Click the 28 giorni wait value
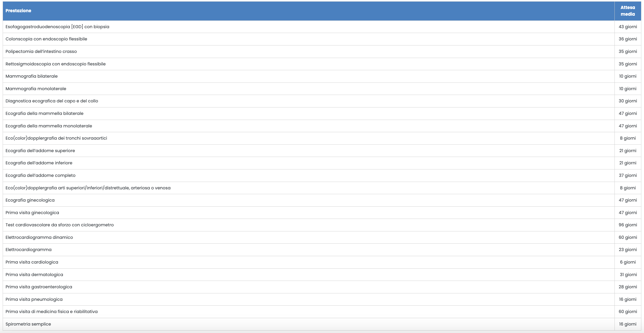The width and height of the screenshot is (644, 333). click(628, 287)
